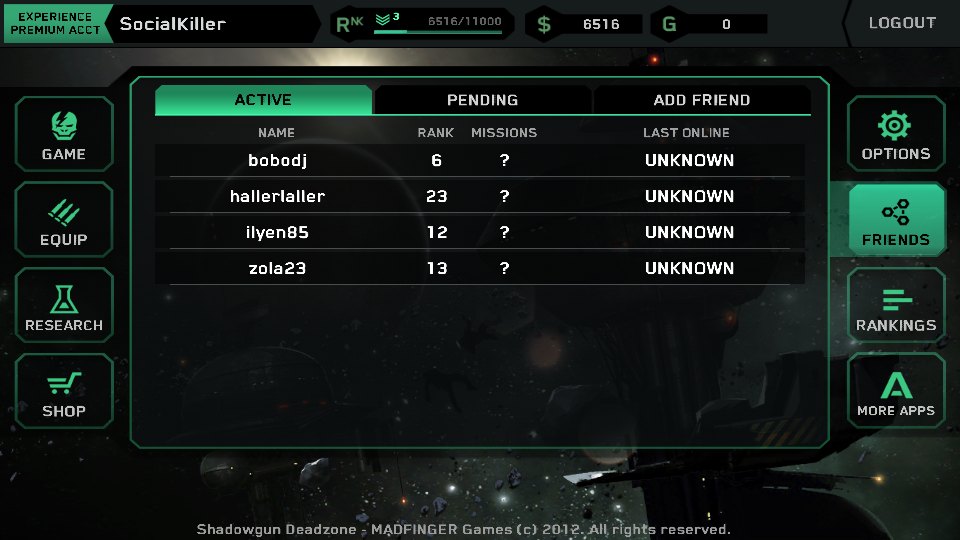
Task: Click the rank experience progress bar
Action: coord(438,32)
